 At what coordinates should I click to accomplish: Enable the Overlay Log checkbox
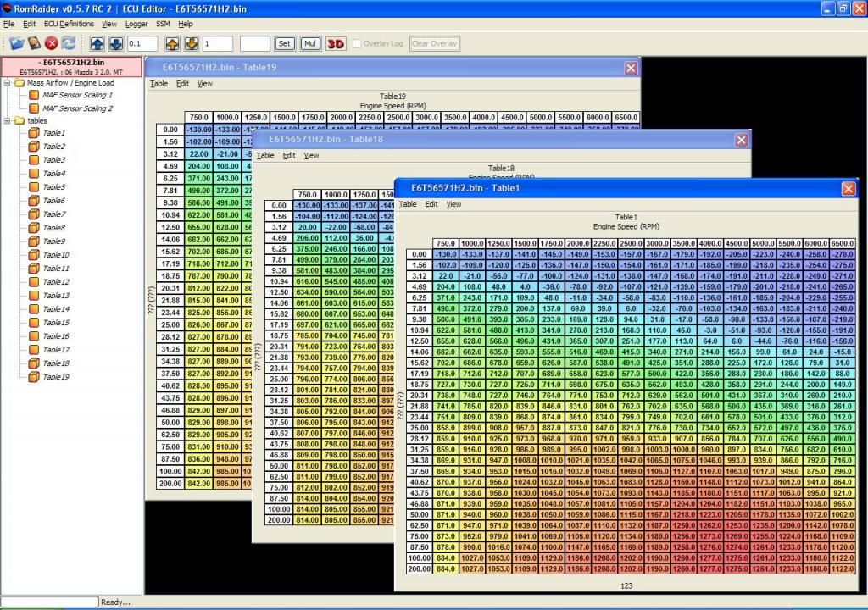[358, 43]
